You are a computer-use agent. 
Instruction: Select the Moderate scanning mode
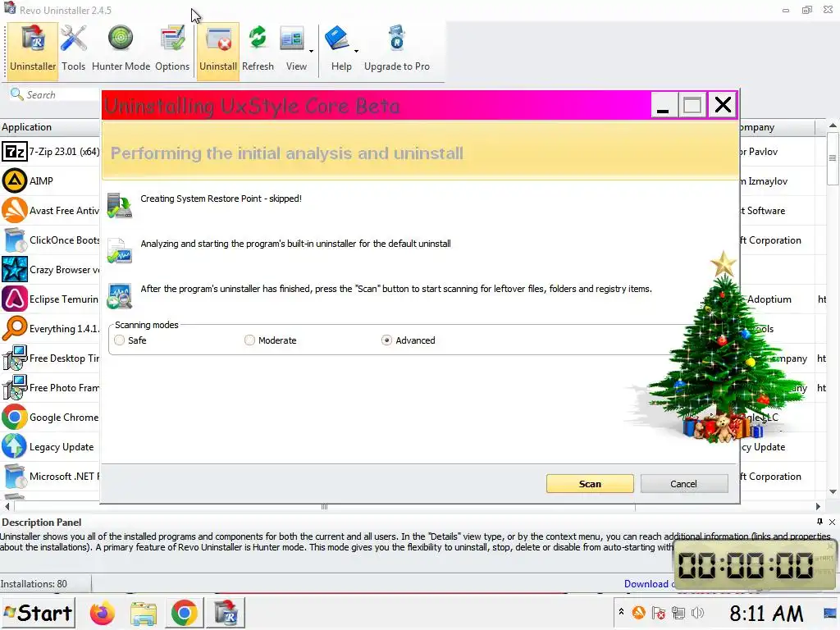click(249, 340)
